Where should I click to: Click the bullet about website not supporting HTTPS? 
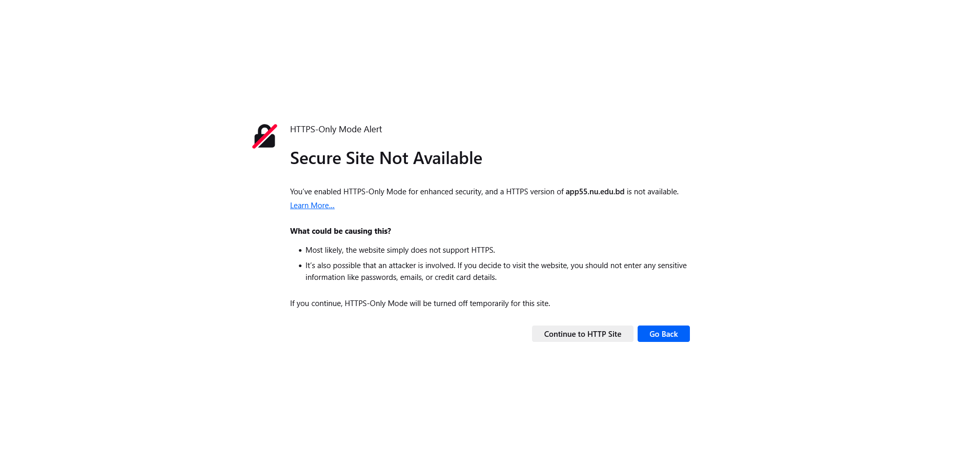(400, 250)
